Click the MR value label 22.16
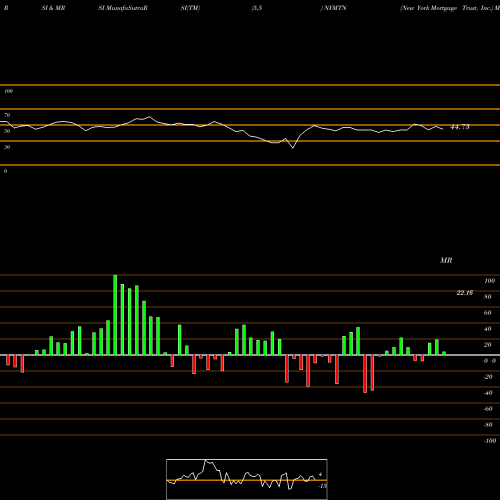 point(465,293)
